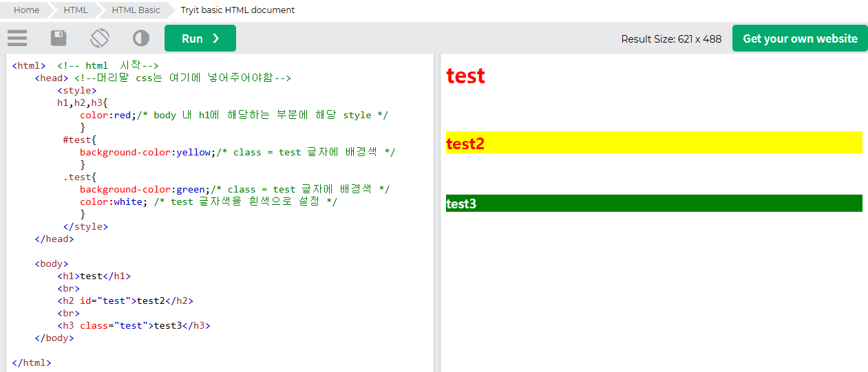Image resolution: width=868 pixels, height=372 pixels.
Task: Run the code with Run button
Action: point(200,39)
